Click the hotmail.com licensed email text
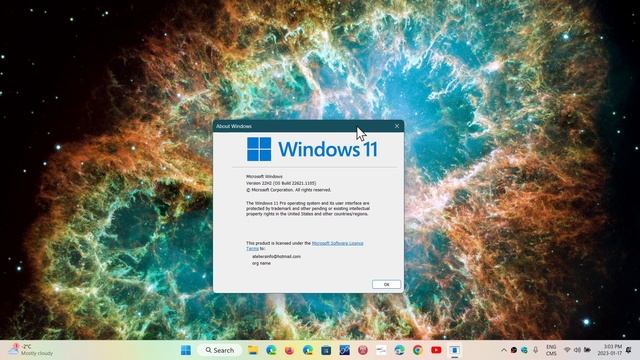This screenshot has height=360, width=640. 276,256
